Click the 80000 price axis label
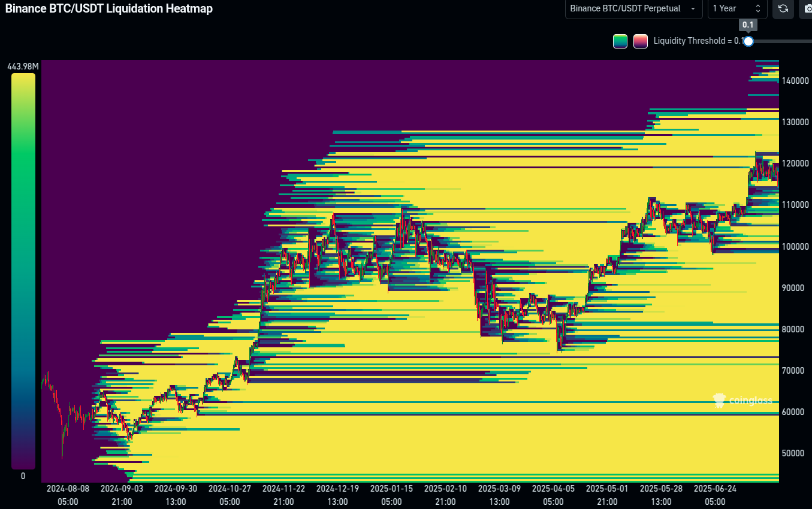The image size is (812, 509). 793,329
